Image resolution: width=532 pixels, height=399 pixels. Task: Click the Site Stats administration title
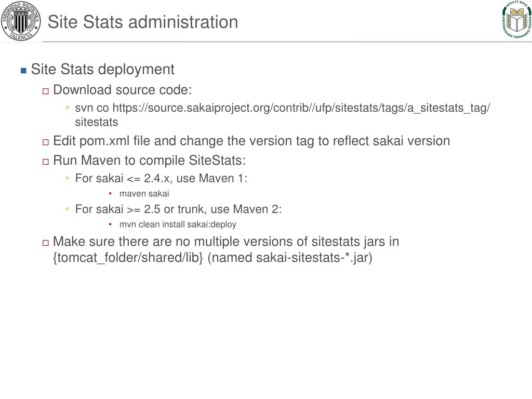point(143,22)
